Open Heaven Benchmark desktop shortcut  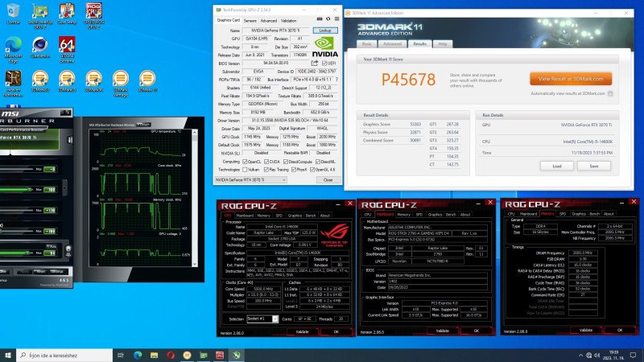coord(13,84)
